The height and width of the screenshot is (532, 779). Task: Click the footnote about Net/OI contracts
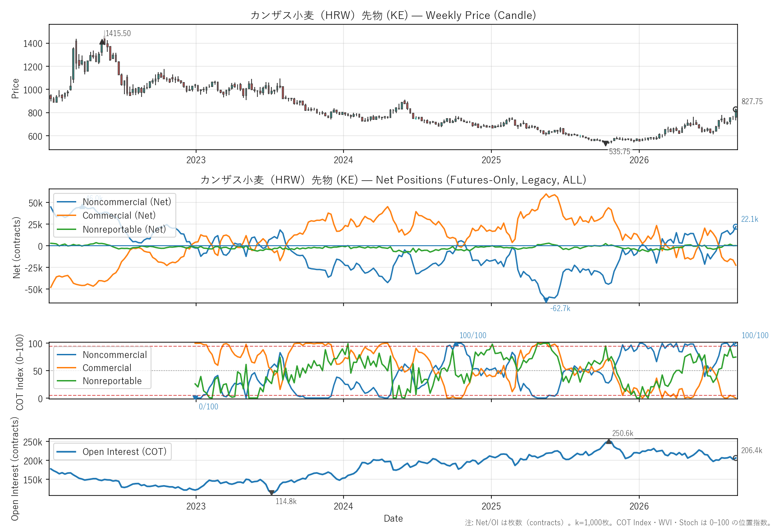pos(618,523)
